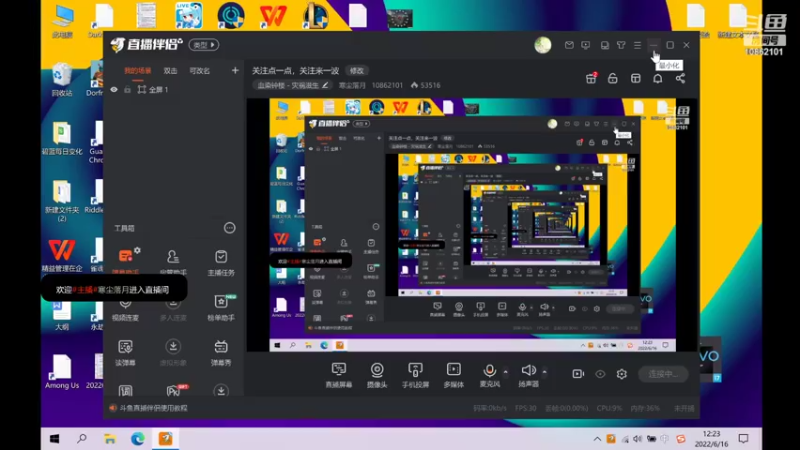The image size is (800, 450).
Task: Start recording with the camcorder icon
Action: (x=578, y=374)
